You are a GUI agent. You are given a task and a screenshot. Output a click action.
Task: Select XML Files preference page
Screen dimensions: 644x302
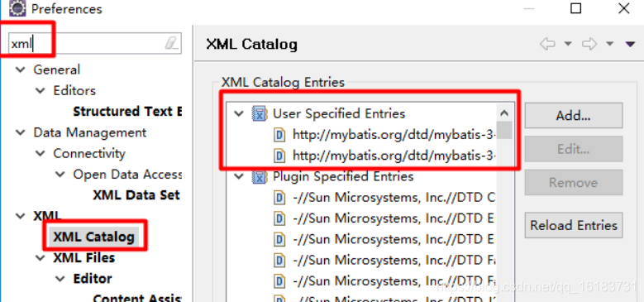(x=83, y=258)
